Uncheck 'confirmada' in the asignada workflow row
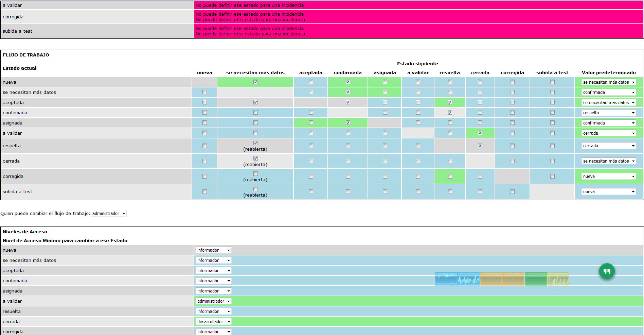 coord(348,123)
